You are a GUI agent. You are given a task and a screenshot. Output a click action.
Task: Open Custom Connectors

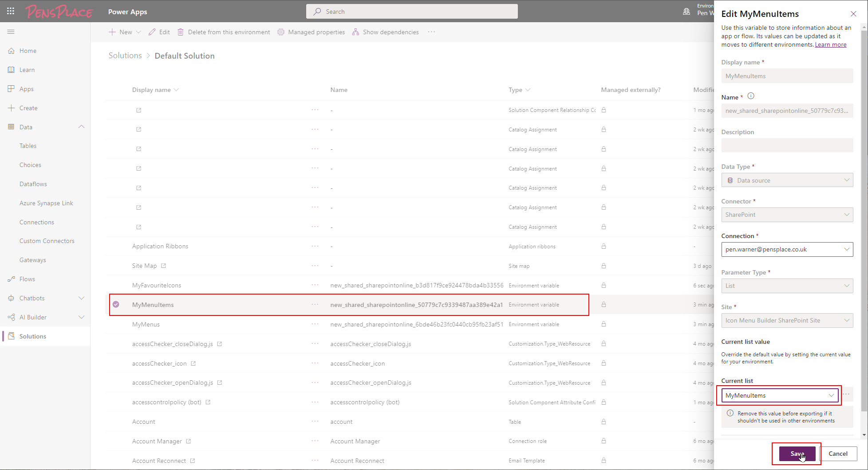47,241
